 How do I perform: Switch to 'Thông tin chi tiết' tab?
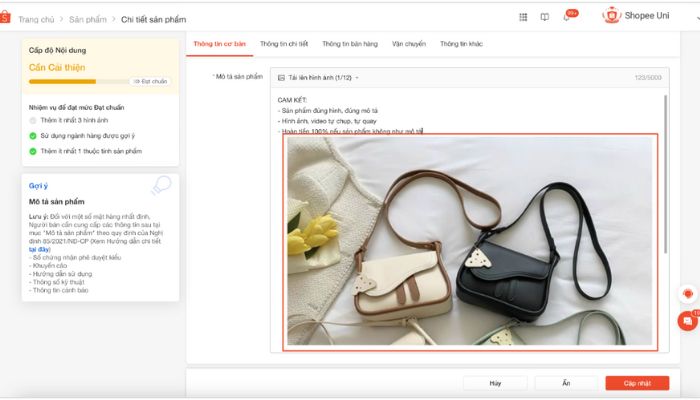(x=284, y=45)
